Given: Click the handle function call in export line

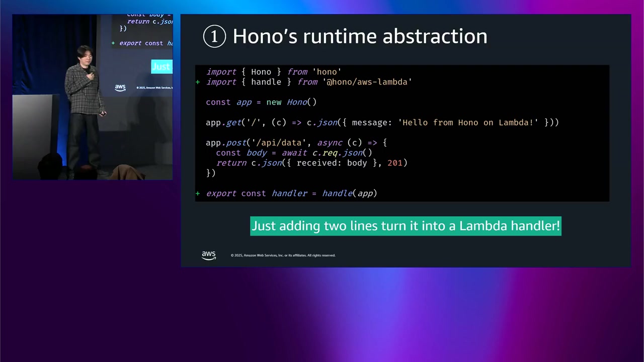Looking at the screenshot, I should pos(337,194).
